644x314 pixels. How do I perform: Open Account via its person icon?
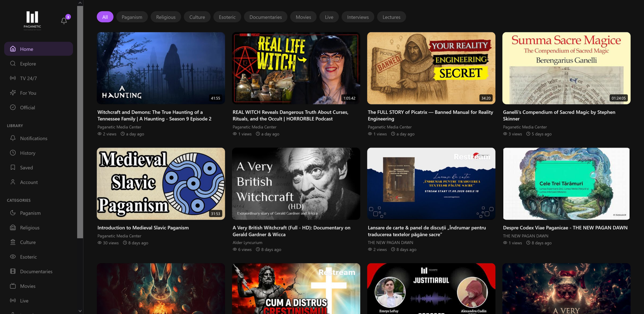[x=13, y=182]
